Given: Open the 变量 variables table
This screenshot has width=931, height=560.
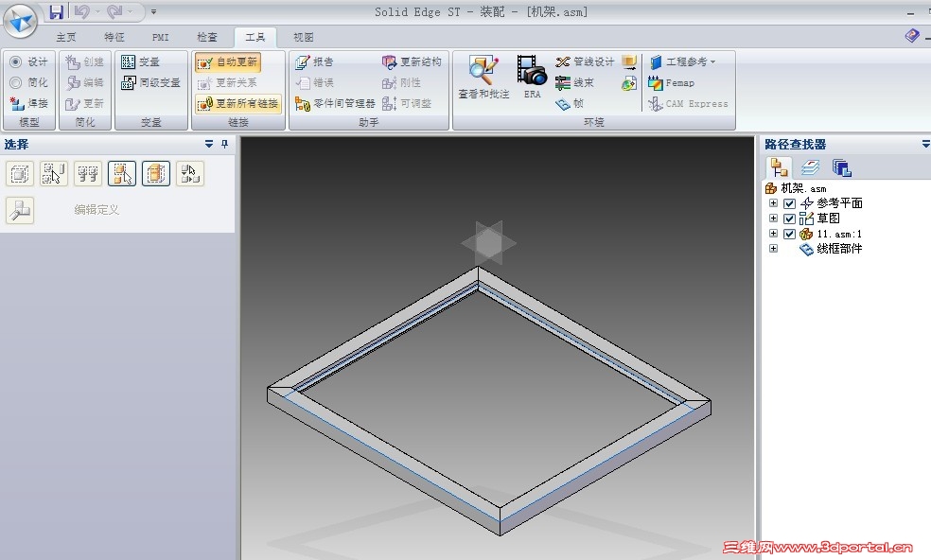Looking at the screenshot, I should coord(140,61).
